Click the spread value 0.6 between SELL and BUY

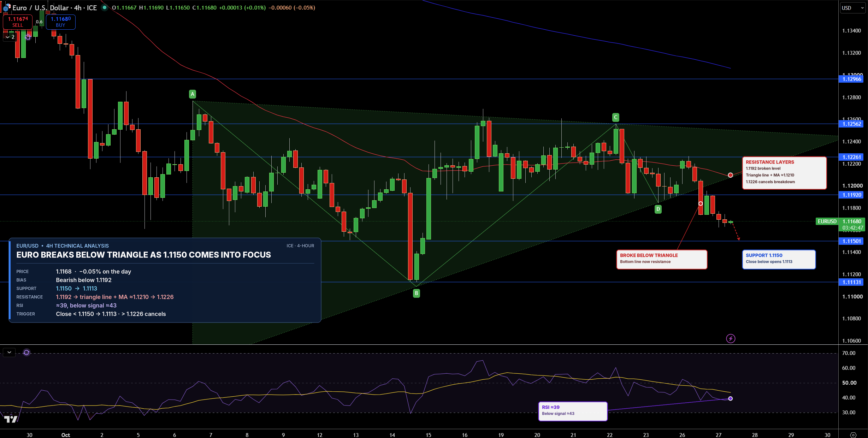pos(39,22)
